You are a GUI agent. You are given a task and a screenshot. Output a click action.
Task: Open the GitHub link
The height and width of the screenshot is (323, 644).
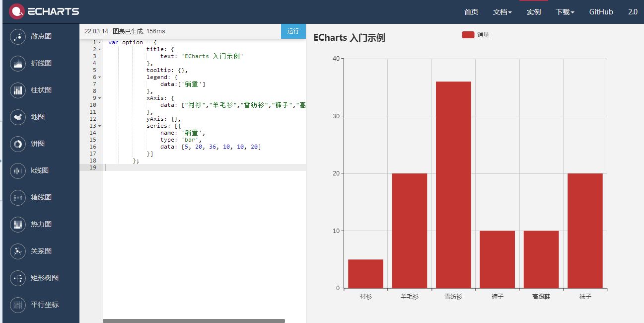coord(601,12)
